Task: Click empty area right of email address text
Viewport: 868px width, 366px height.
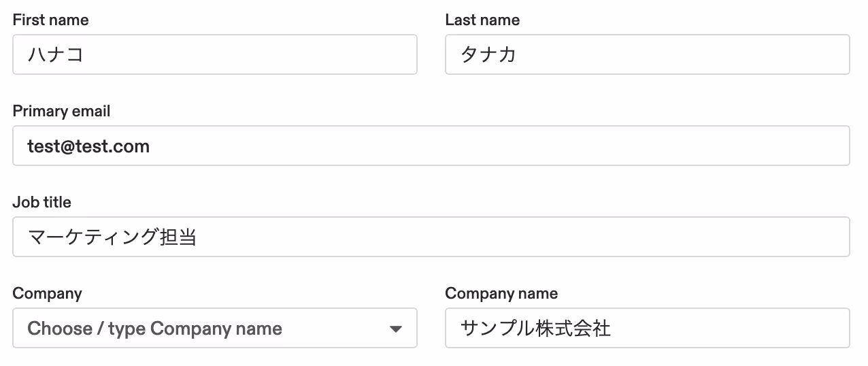Action: point(500,146)
